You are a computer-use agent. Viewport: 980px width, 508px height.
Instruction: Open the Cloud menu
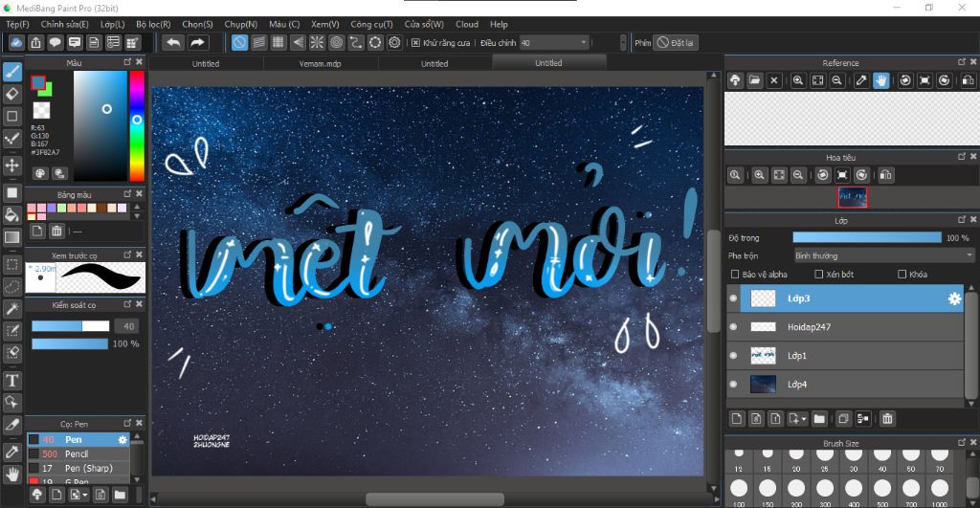coord(467,24)
